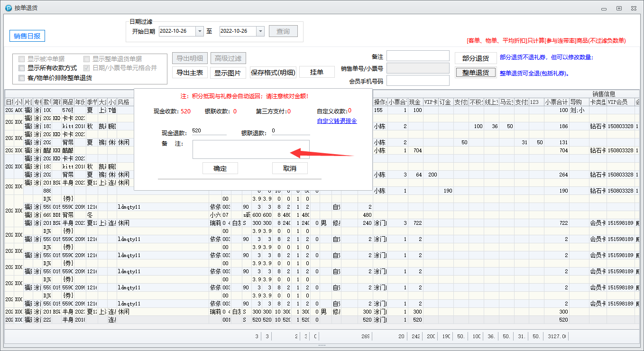Click the 银联退款 amount field
This screenshot has width=644, height=351.
[x=290, y=131]
